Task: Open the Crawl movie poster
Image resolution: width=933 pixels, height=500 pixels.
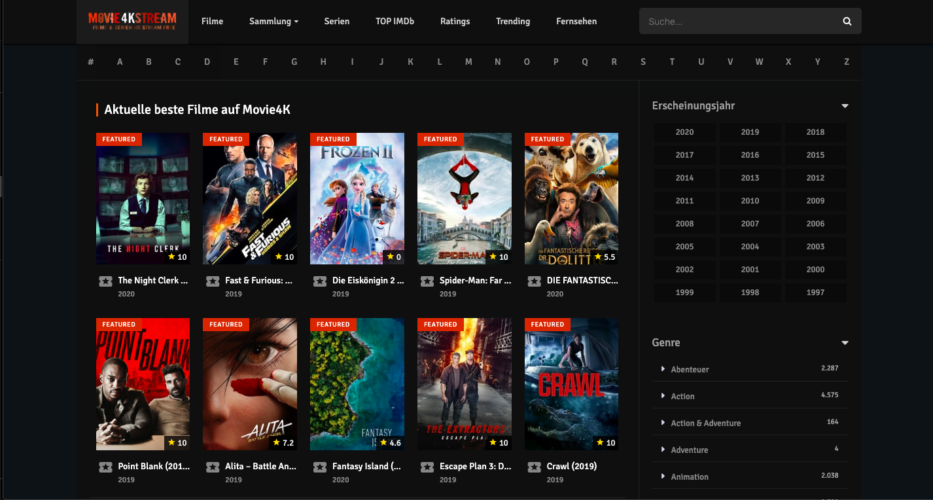Action: click(x=571, y=384)
